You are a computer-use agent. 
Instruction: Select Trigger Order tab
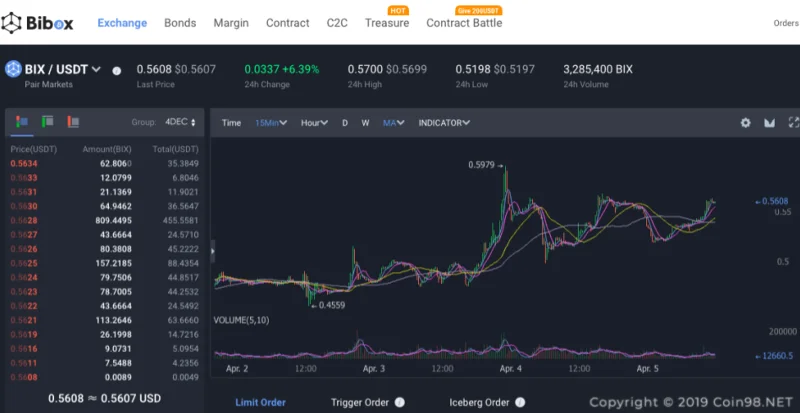[x=360, y=402]
